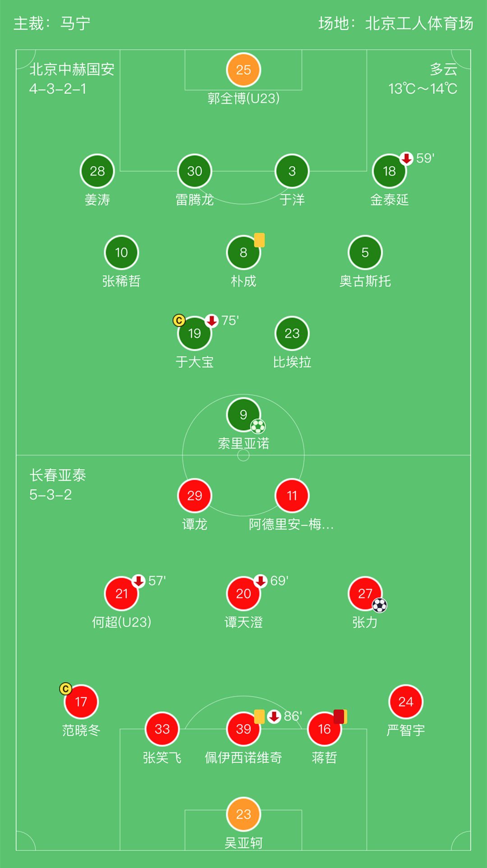Open player 严智宇 number 24
The height and width of the screenshot is (868, 487).
point(405,702)
